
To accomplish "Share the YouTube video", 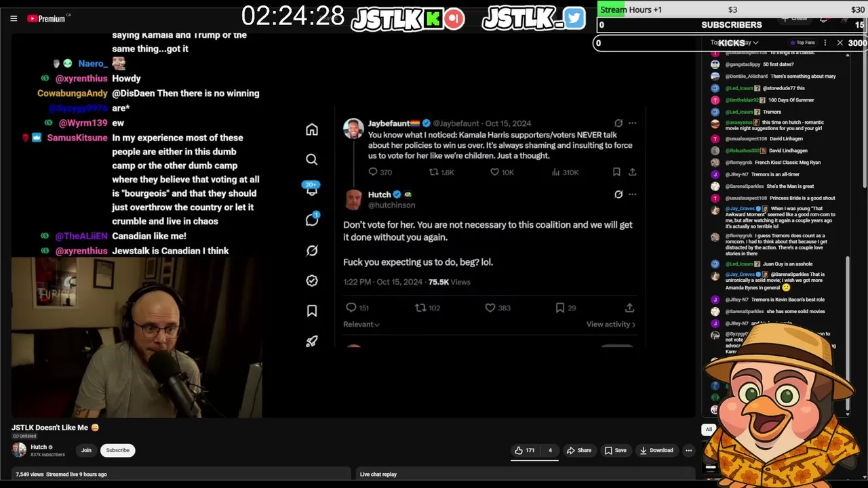I will click(579, 450).
